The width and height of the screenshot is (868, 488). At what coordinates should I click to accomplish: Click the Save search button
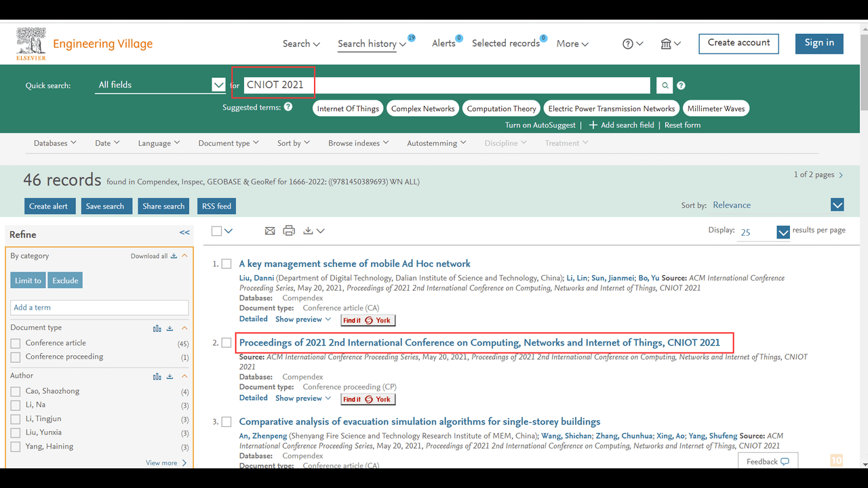pos(105,206)
